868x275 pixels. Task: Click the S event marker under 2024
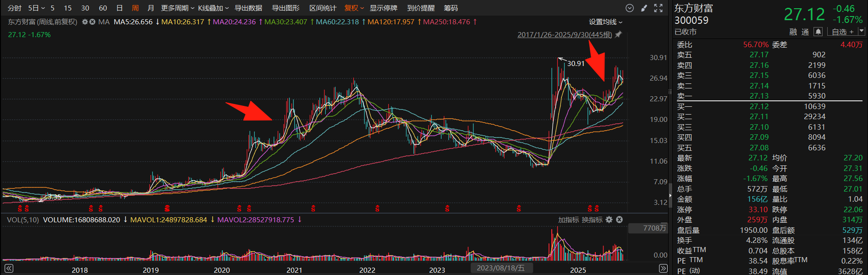518,209
